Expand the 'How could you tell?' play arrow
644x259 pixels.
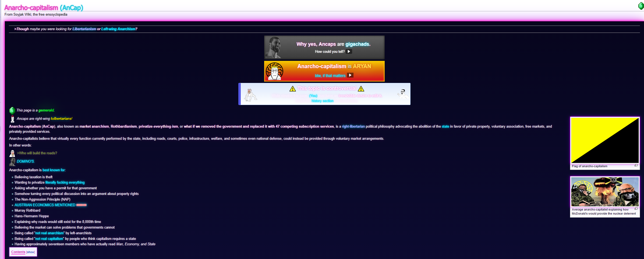[349, 51]
